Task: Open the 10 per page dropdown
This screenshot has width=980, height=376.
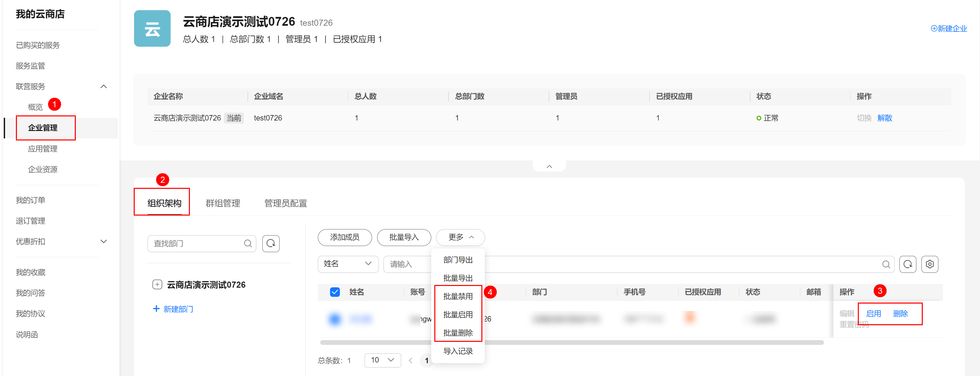Action: point(382,360)
